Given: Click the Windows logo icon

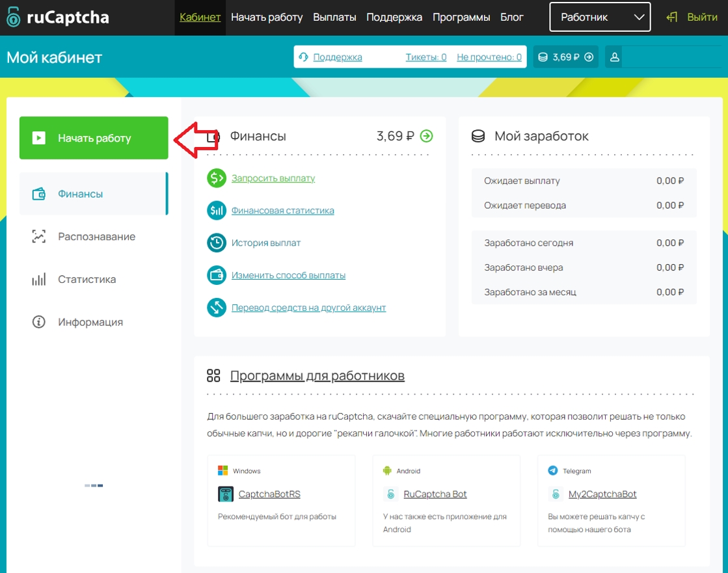Looking at the screenshot, I should pos(223,470).
